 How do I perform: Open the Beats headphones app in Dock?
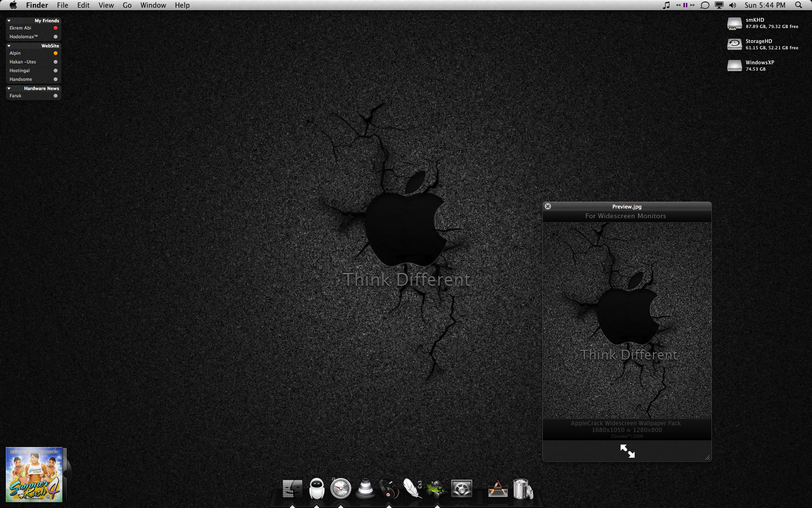(x=389, y=489)
